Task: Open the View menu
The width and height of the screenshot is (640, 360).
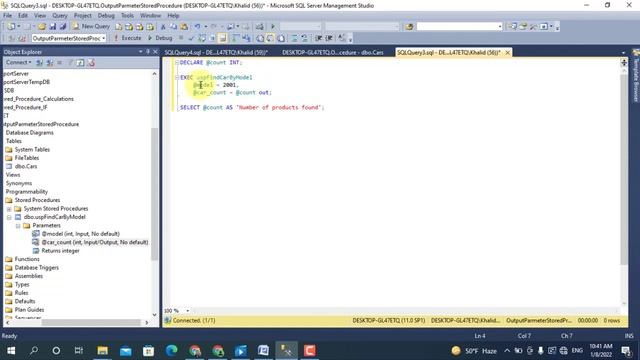Action: (x=40, y=16)
